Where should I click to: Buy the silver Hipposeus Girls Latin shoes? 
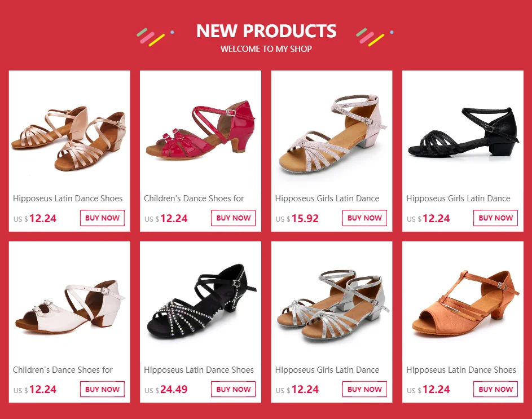(365, 389)
